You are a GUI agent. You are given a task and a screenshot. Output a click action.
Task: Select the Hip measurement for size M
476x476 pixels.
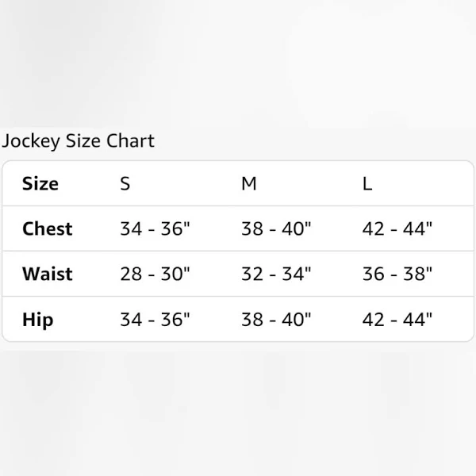tap(276, 320)
